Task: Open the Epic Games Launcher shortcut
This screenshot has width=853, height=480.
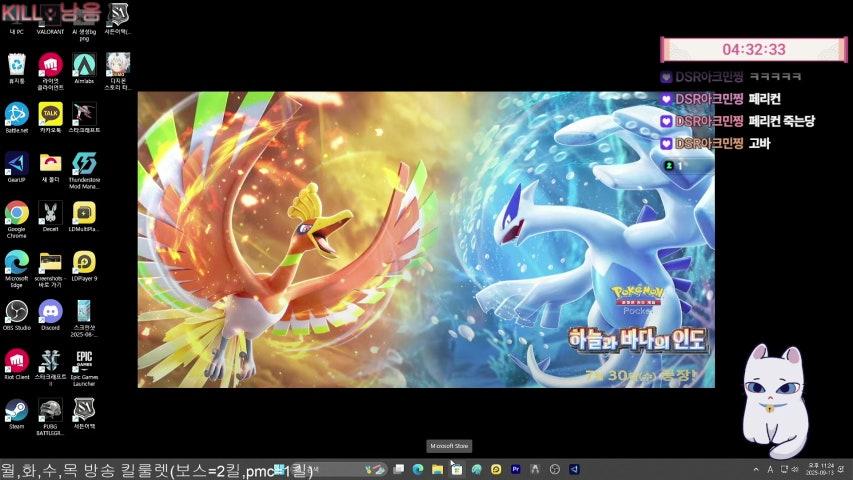Action: tap(84, 367)
